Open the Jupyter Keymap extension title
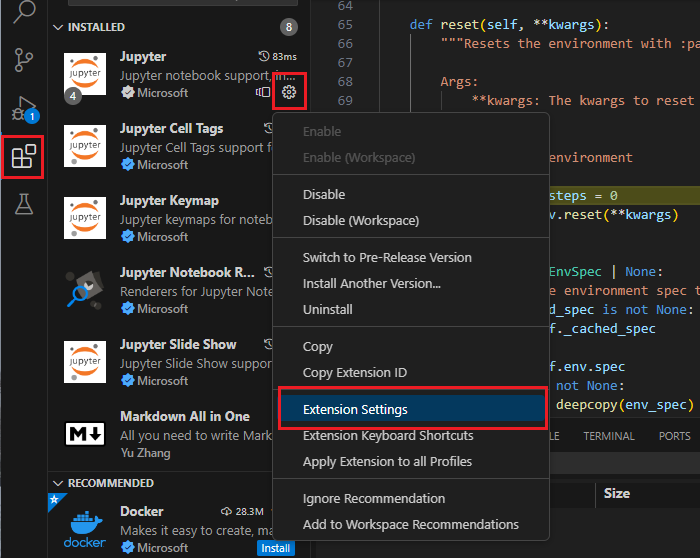 169,200
